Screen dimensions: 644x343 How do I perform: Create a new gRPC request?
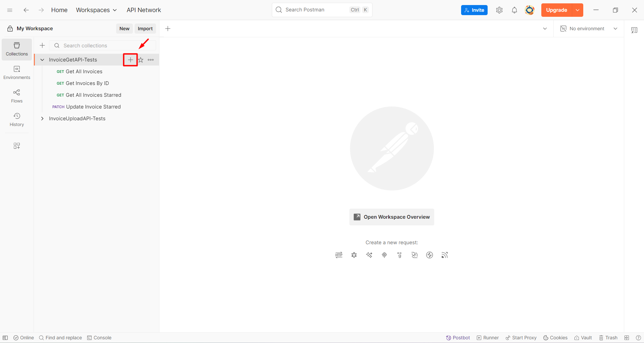(x=399, y=255)
